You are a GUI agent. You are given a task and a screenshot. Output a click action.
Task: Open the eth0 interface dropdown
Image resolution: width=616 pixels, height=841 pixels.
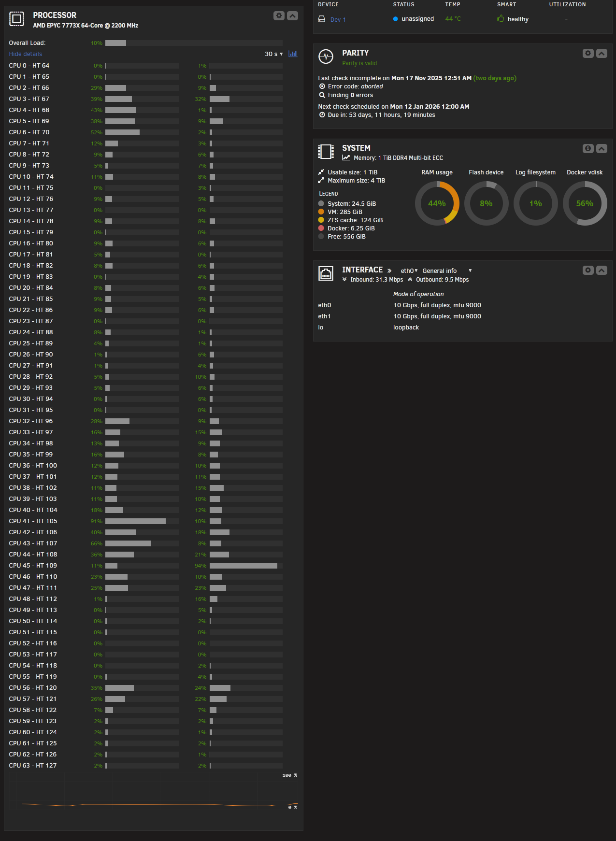coord(409,271)
